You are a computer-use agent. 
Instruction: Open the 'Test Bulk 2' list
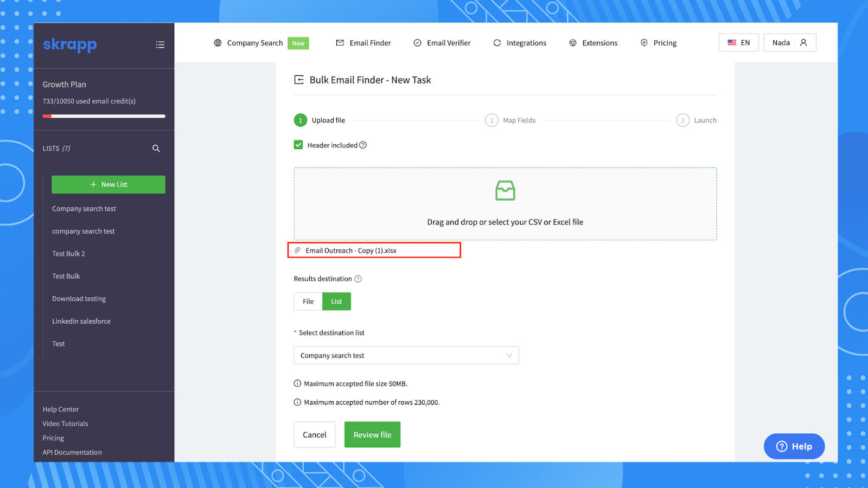click(68, 254)
